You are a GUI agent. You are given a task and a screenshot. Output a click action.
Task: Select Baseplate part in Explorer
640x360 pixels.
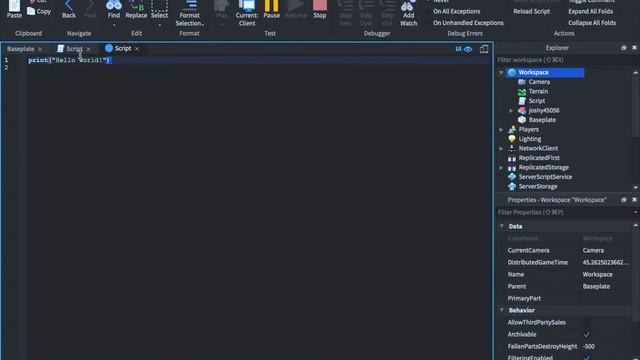pos(542,120)
